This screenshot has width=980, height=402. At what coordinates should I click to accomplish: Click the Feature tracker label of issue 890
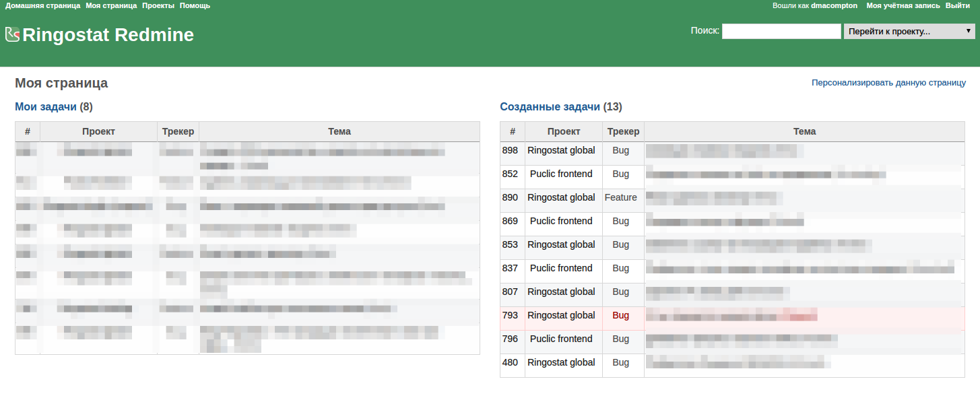pyautogui.click(x=622, y=197)
